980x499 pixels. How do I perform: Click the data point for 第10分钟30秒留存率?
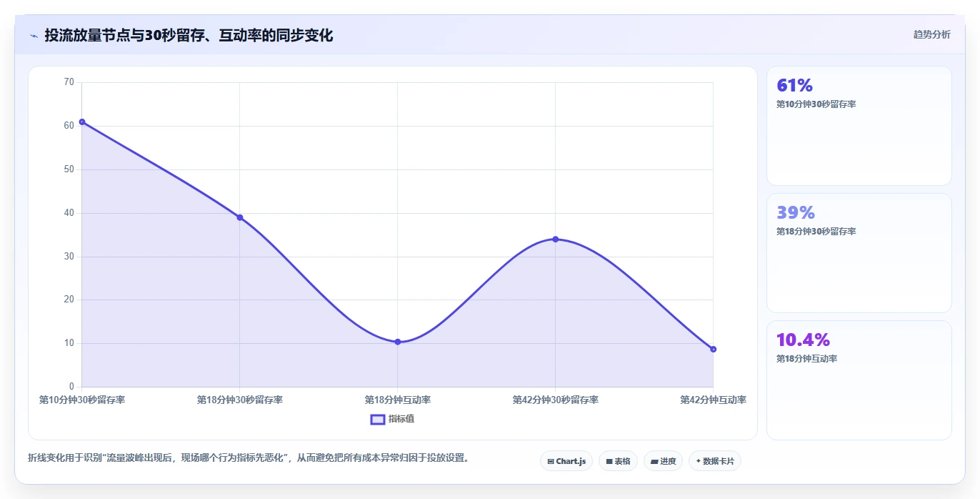[82, 122]
